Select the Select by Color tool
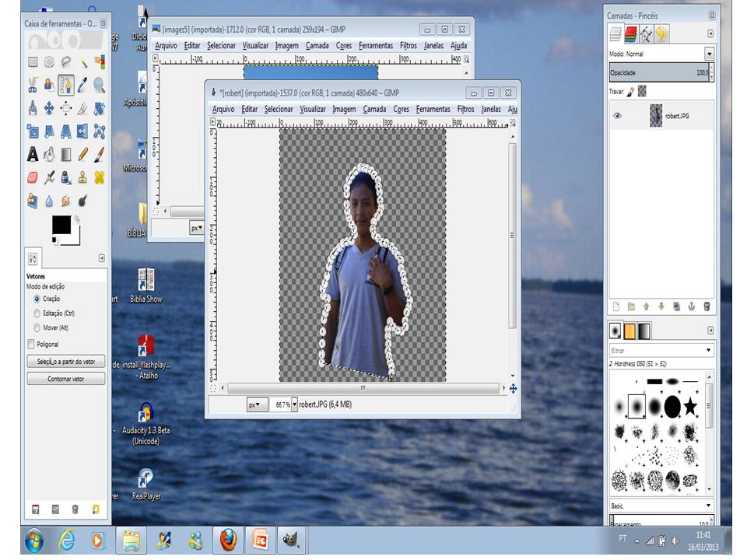 pyautogui.click(x=99, y=62)
